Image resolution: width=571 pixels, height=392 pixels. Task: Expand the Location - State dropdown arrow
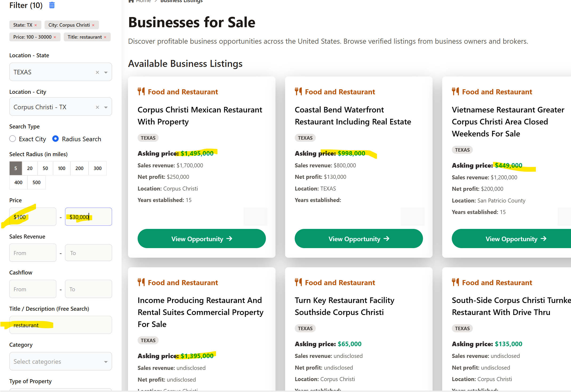(x=106, y=72)
